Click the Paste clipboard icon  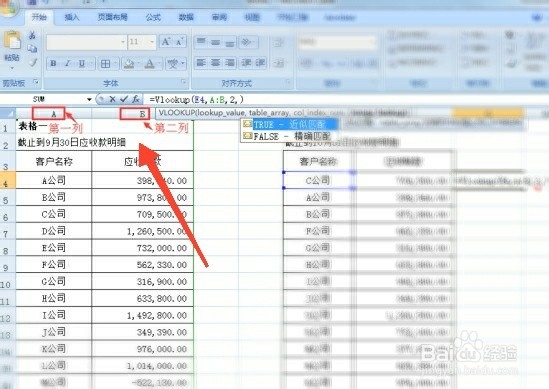click(12, 40)
